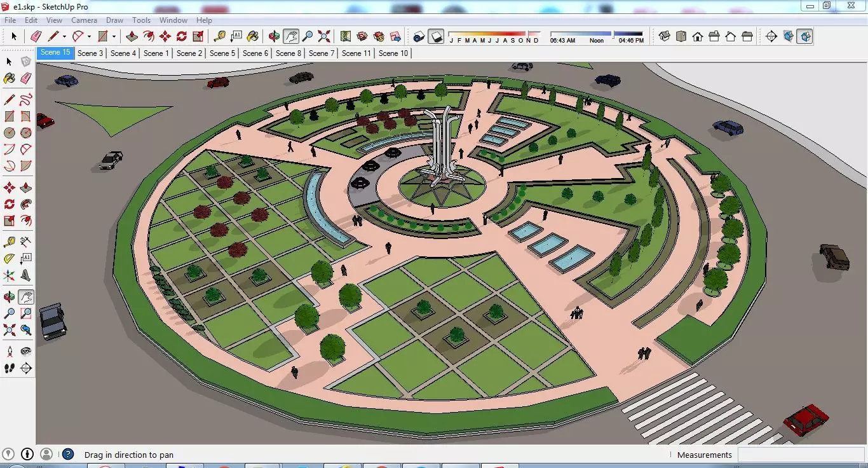Click the red car model near crosswalk

coord(806,419)
